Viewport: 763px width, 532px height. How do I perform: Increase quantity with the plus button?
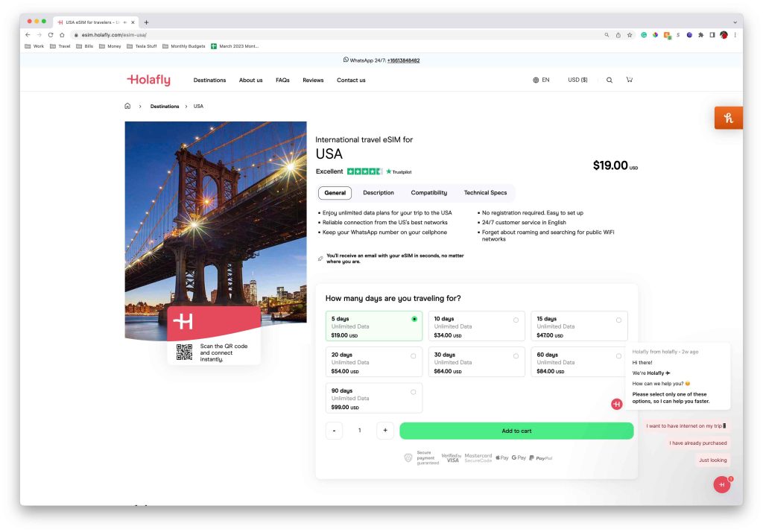[x=385, y=431]
